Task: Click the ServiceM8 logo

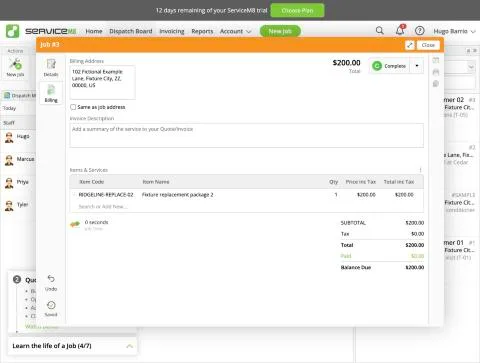Action: tap(41, 31)
